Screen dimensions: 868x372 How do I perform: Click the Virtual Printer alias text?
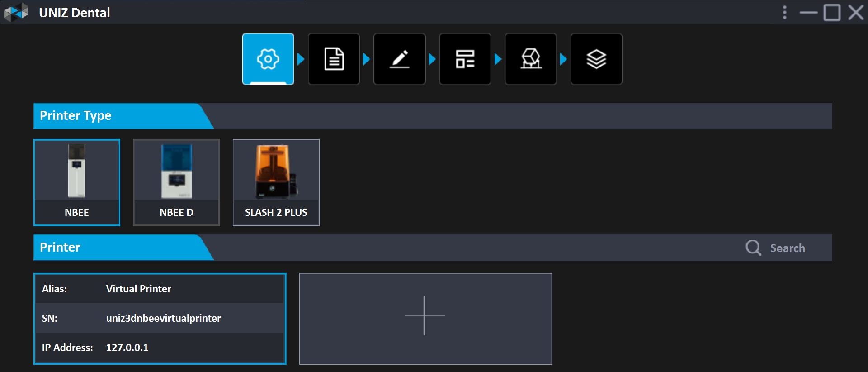pyautogui.click(x=138, y=289)
